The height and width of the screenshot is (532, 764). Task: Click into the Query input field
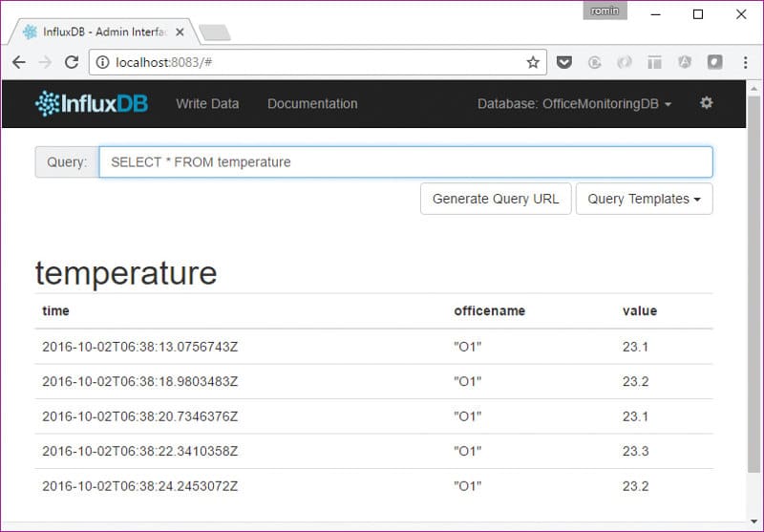[406, 161]
